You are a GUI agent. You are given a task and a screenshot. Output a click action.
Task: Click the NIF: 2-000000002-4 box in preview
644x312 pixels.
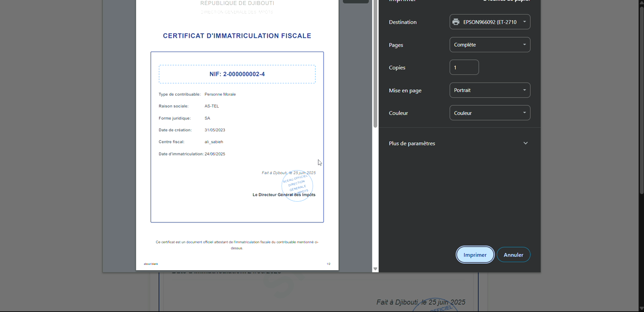tap(237, 74)
